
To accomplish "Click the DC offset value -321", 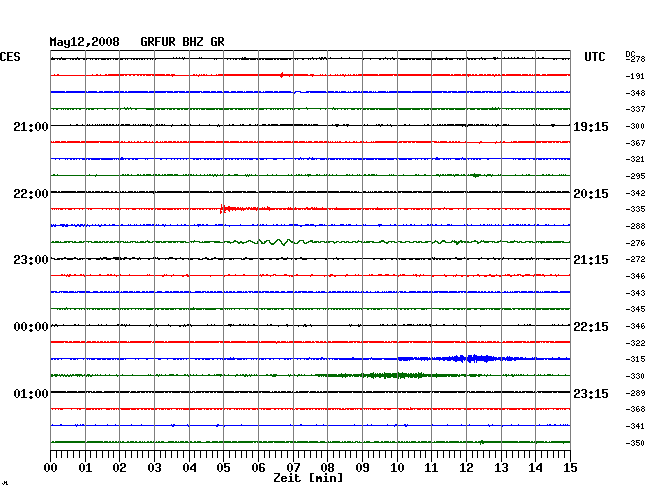I will [x=635, y=159].
